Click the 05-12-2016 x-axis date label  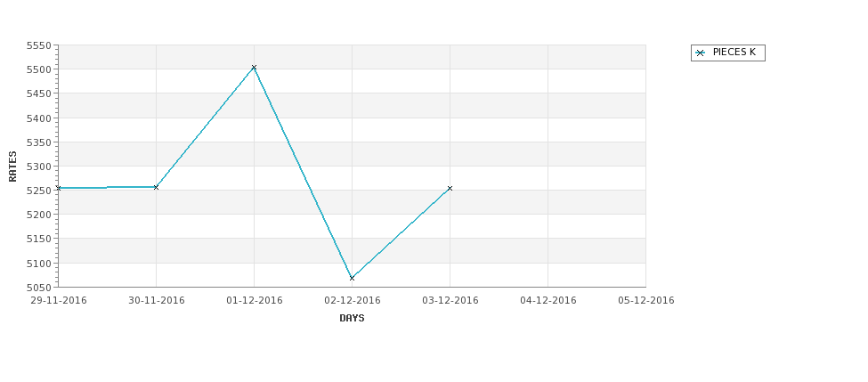coord(646,301)
